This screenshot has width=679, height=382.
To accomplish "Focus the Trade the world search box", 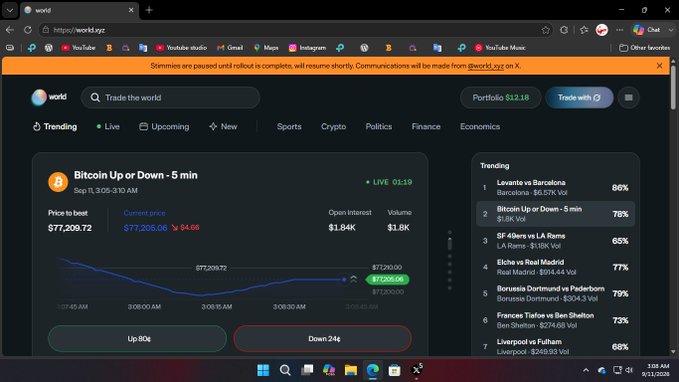I will point(170,97).
